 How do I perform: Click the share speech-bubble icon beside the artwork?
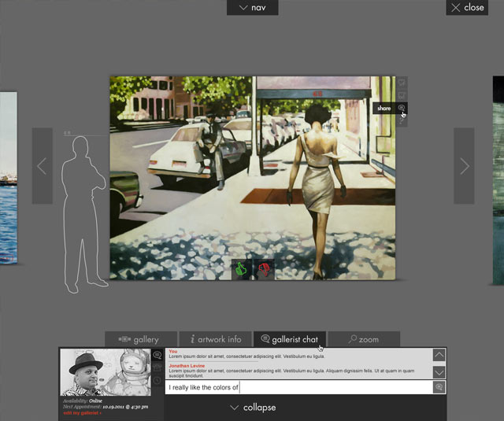[402, 108]
